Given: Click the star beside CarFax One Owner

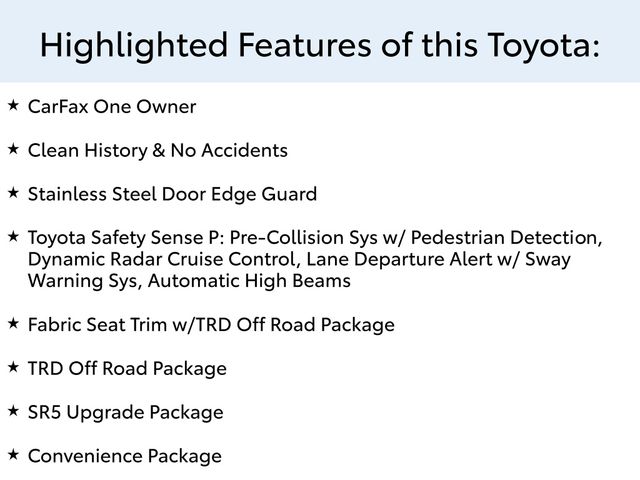Looking at the screenshot, I should pos(12,104).
